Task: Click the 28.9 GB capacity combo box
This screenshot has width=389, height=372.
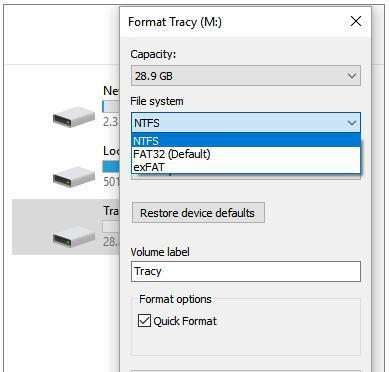Action: click(x=246, y=76)
